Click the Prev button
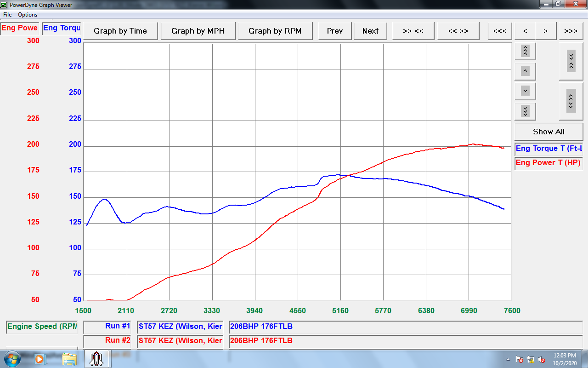 335,31
